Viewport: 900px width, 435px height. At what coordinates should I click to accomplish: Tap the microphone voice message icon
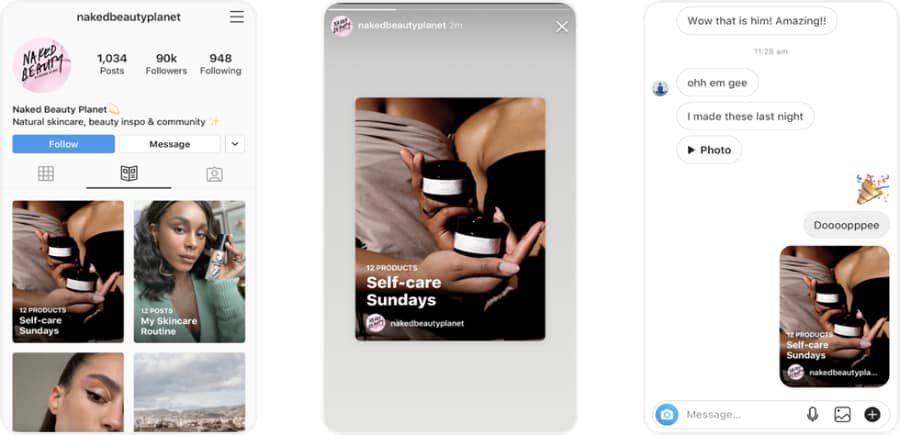pos(813,414)
